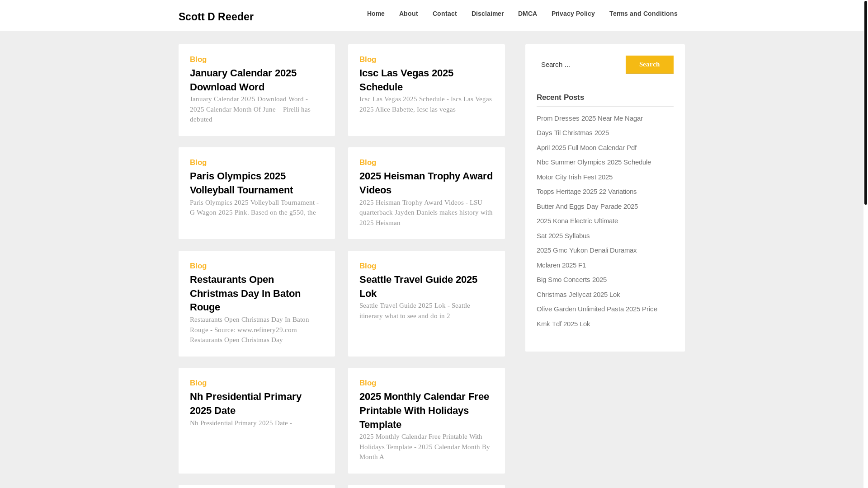Click Blog category above Paris Olympics post
868x488 pixels.
[x=198, y=163]
